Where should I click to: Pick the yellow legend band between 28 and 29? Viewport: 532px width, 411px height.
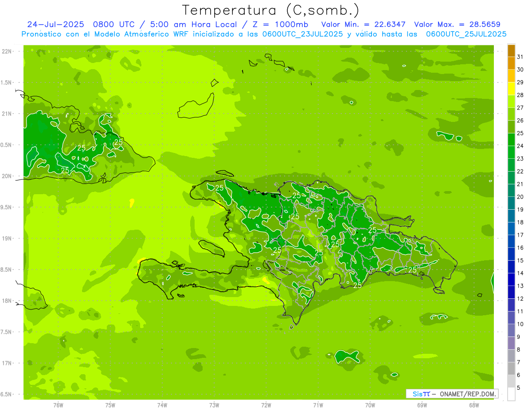(511, 88)
